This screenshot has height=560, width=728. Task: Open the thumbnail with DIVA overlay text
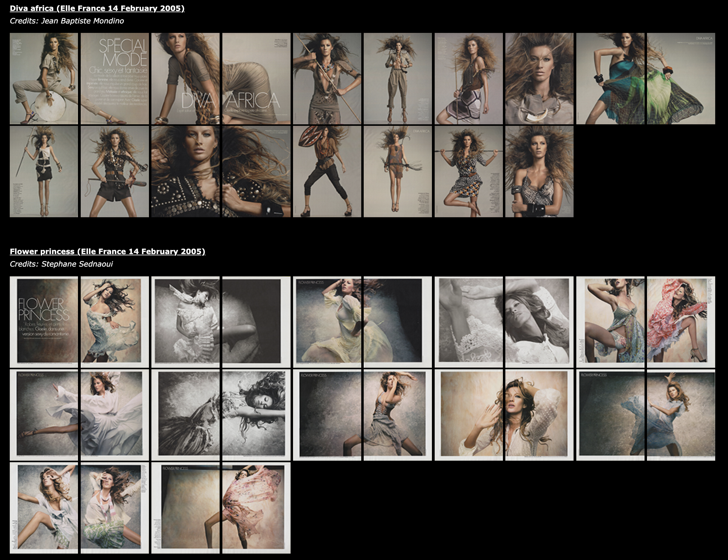click(x=185, y=78)
